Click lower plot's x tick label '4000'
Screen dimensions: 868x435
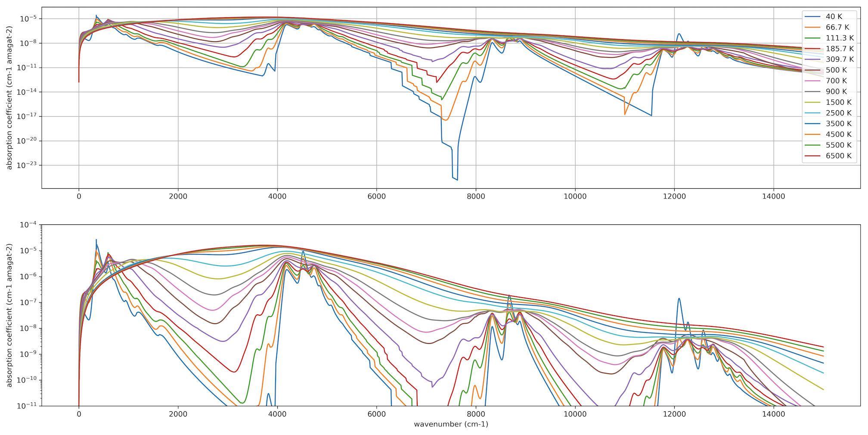[x=277, y=414]
